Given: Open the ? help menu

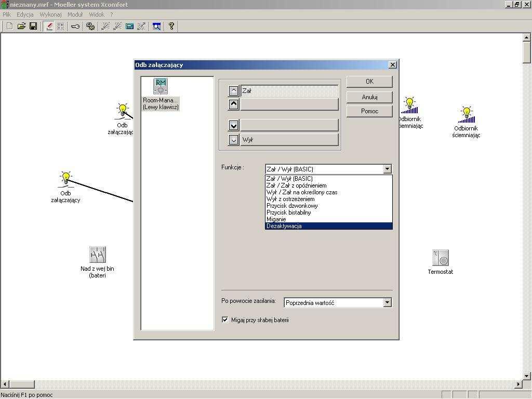Looking at the screenshot, I should [111, 15].
